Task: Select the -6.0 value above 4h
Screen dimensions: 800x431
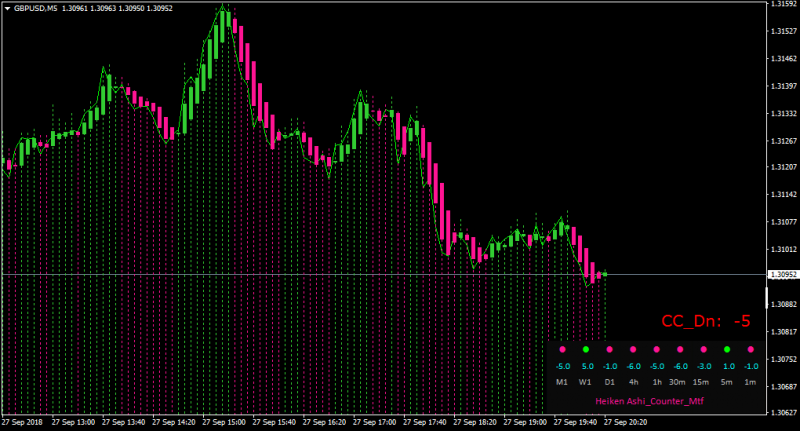Action: (x=633, y=366)
